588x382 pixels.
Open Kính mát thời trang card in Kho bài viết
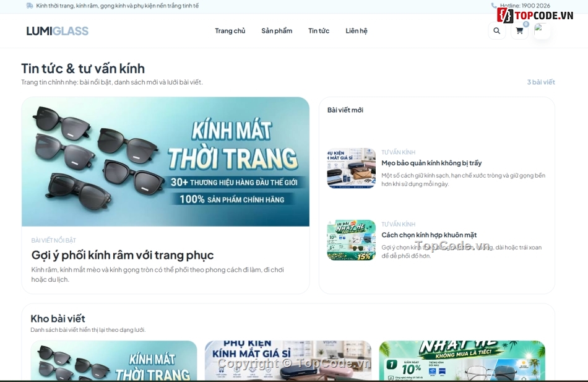pyautogui.click(x=114, y=360)
